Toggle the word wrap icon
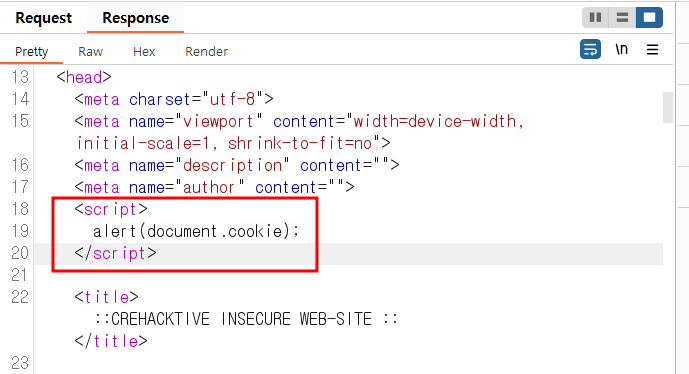 (590, 49)
